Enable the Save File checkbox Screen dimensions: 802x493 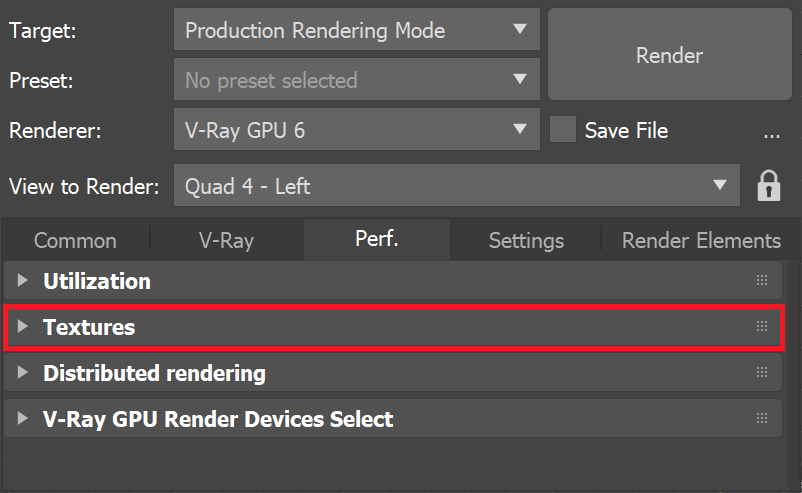[563, 129]
